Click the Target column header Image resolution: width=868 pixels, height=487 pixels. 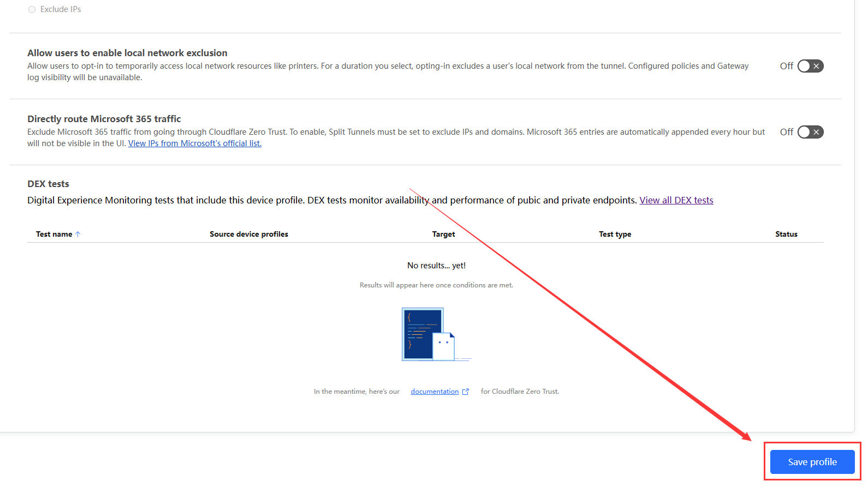[x=443, y=234]
